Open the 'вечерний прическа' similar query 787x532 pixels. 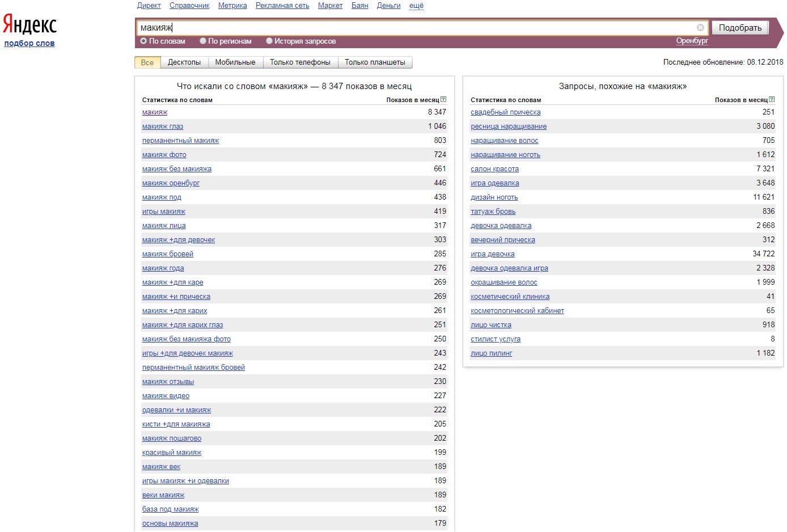click(x=502, y=240)
